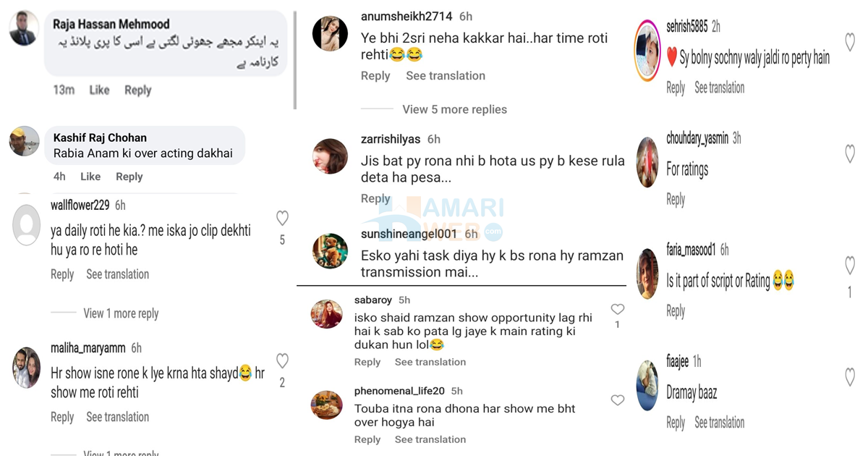Open See translation under anumsheikh2714's comment
This screenshot has width=868, height=456.
[x=446, y=75]
